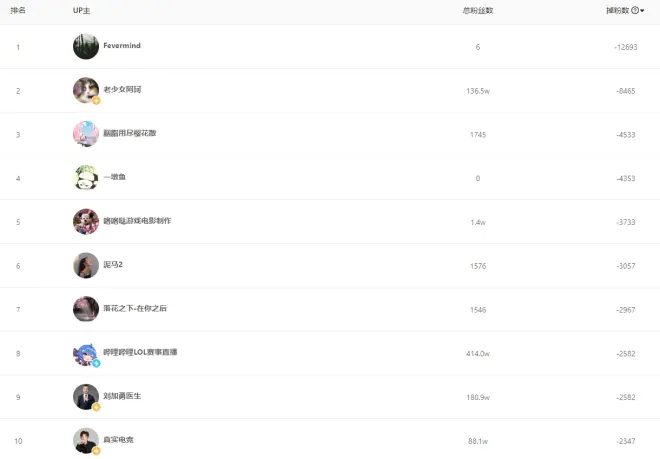The width and height of the screenshot is (660, 459).
Task: Click 老少女阿珂's avatar picture
Action: (x=86, y=90)
